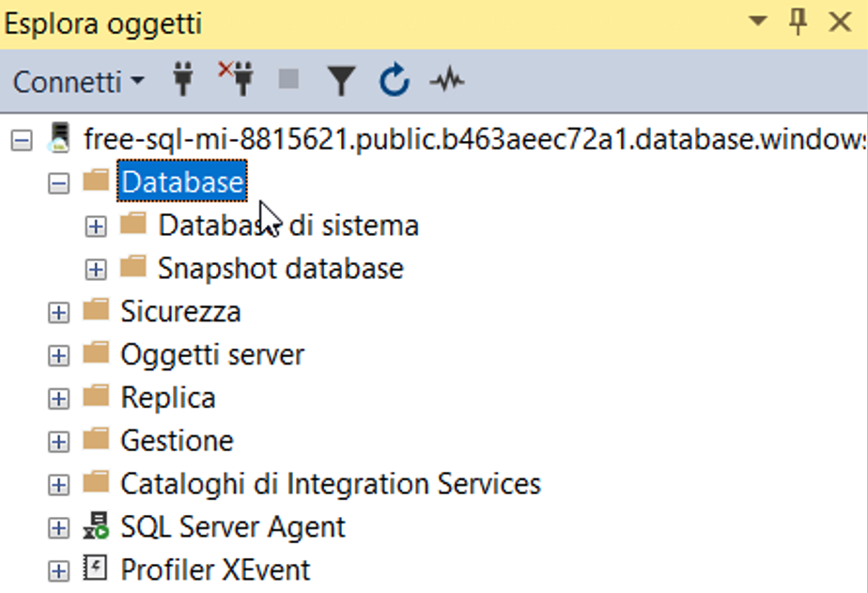Open the Filter funnel icon

tap(341, 82)
